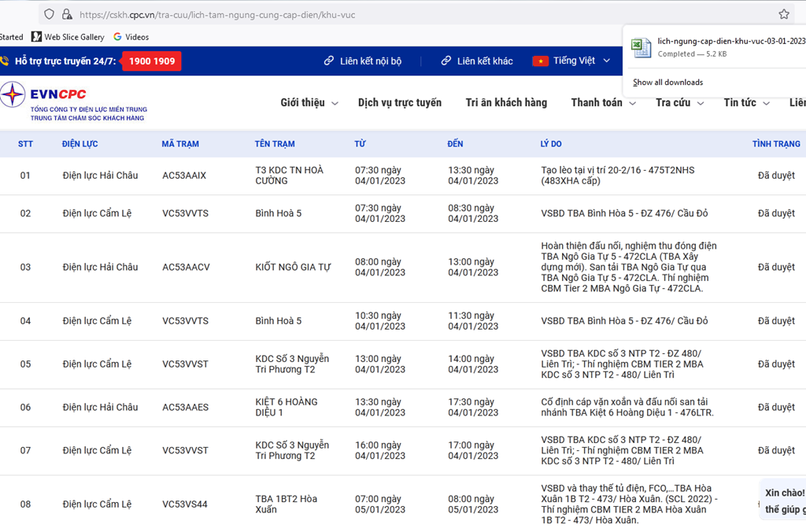806x532 pixels.
Task: Click row 04 Bình Hoà 5 station name
Action: click(279, 321)
